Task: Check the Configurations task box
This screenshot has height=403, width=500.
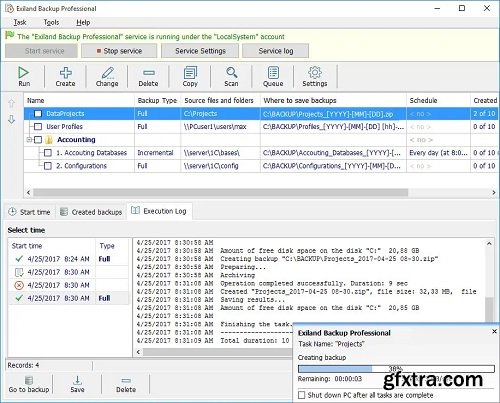Action: (48, 166)
